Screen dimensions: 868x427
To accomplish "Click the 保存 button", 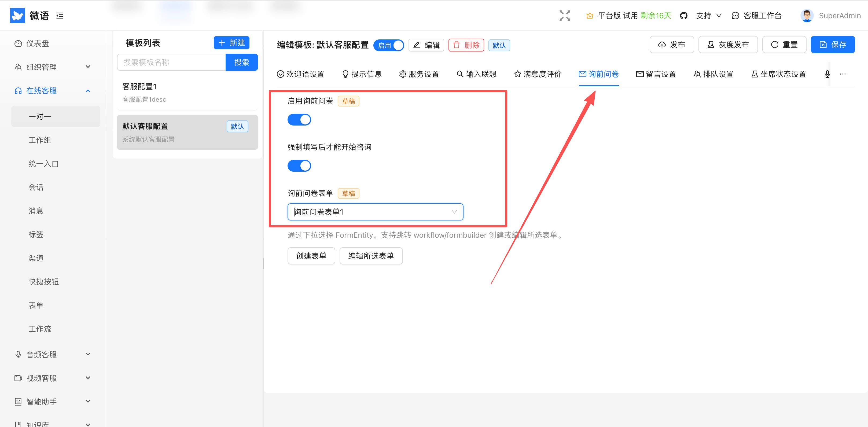I will pos(833,45).
